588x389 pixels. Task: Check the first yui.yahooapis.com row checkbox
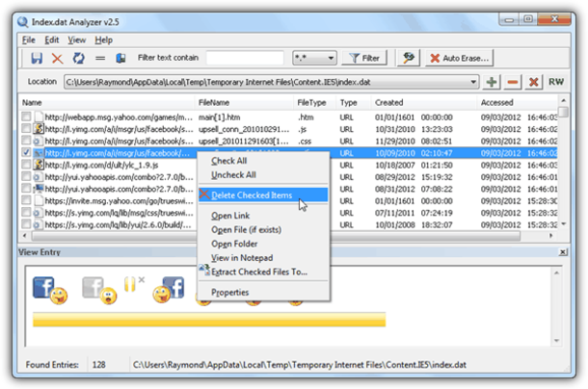coord(26,176)
